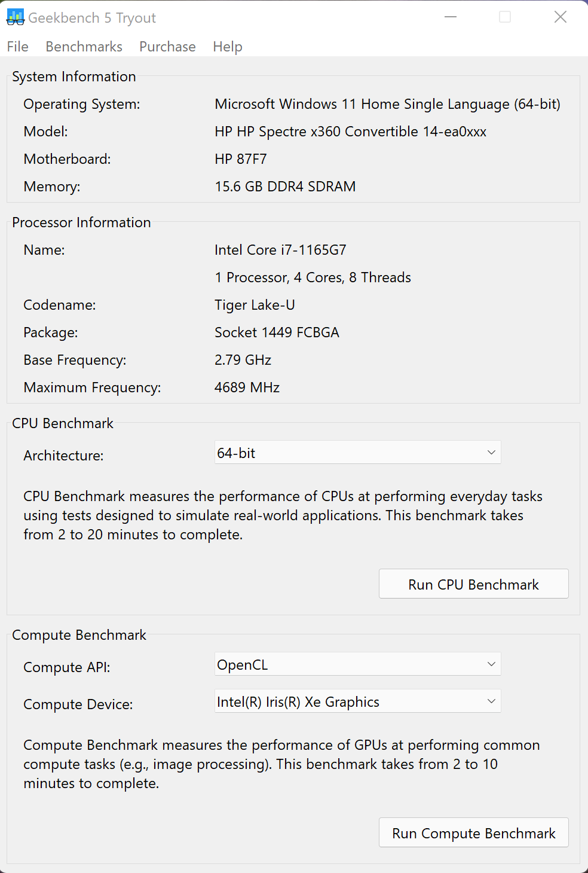Expand the Compute Device selection dropdown
588x873 pixels.
point(357,701)
